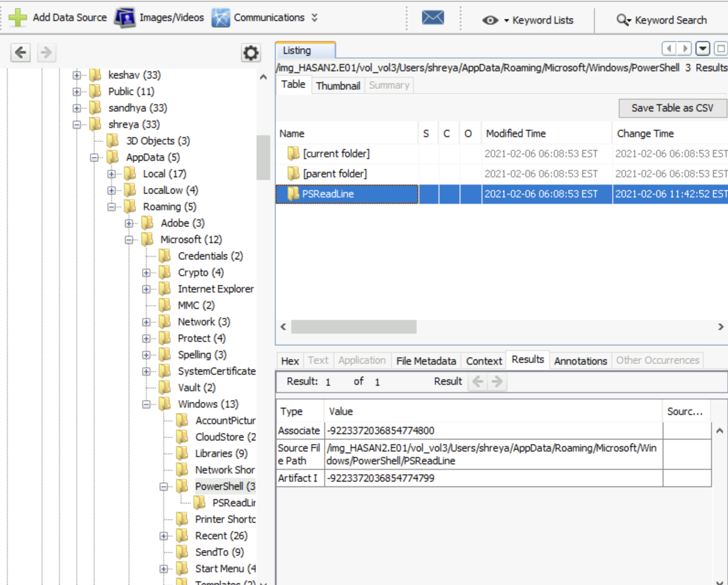Open the Hex content tab

click(x=290, y=361)
